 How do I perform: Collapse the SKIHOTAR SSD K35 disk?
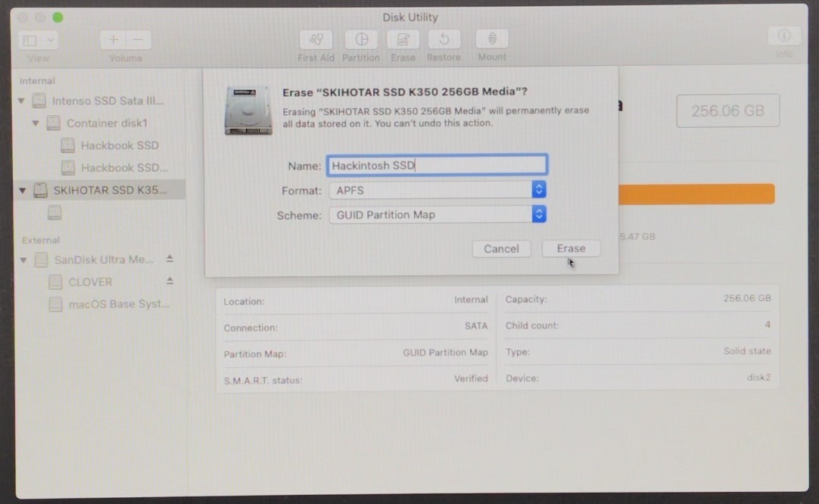(23, 190)
